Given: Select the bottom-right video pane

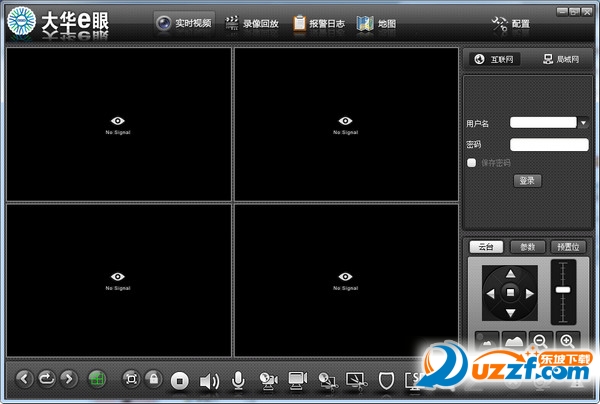Looking at the screenshot, I should pos(346,280).
